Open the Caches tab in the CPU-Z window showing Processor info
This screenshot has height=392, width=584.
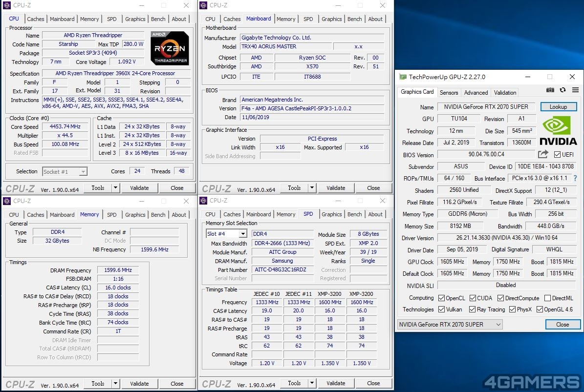tap(35, 19)
